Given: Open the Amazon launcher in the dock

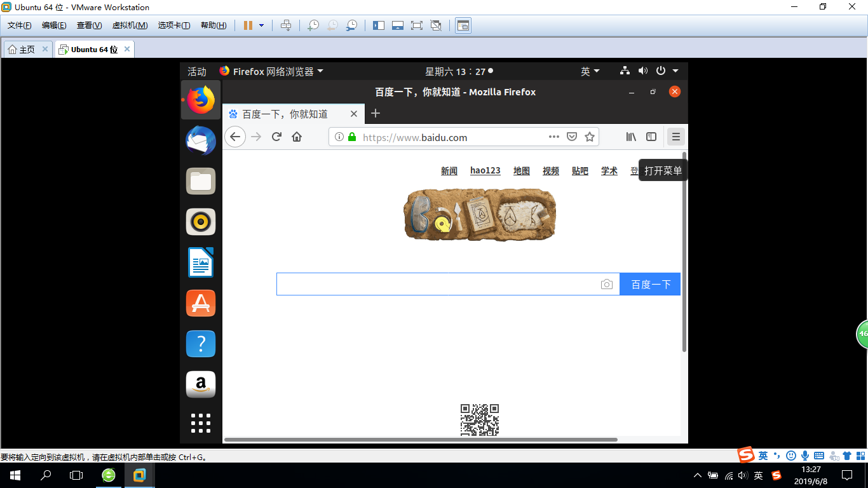Looking at the screenshot, I should click(201, 384).
